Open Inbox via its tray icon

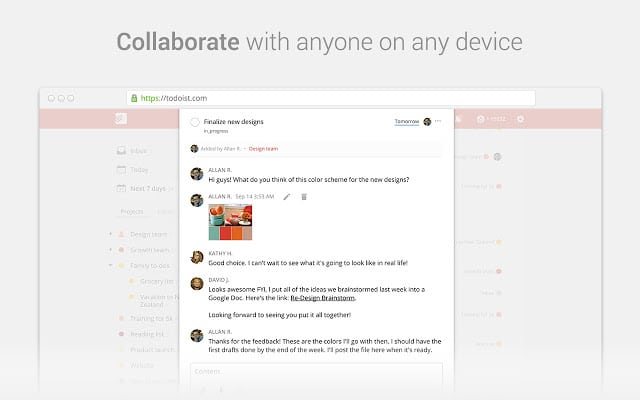pyautogui.click(x=121, y=151)
